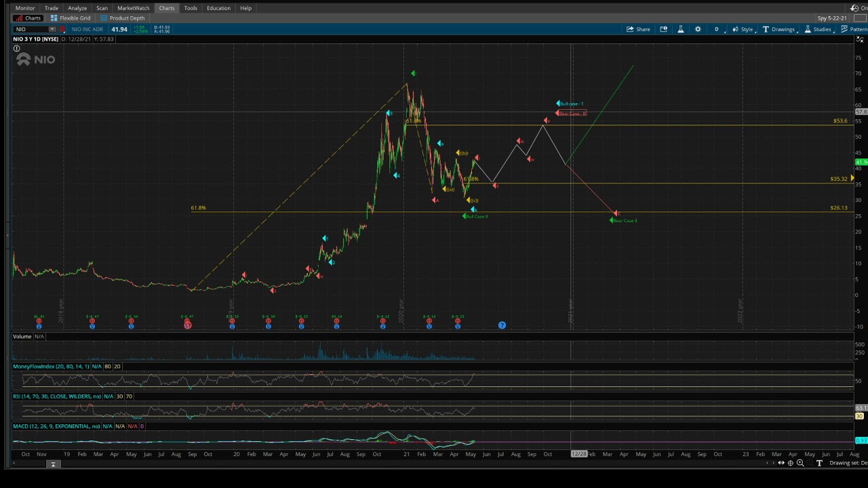This screenshot has width=868, height=488.
Task: Click the Bear Case - B drawing label
Action: (x=571, y=113)
